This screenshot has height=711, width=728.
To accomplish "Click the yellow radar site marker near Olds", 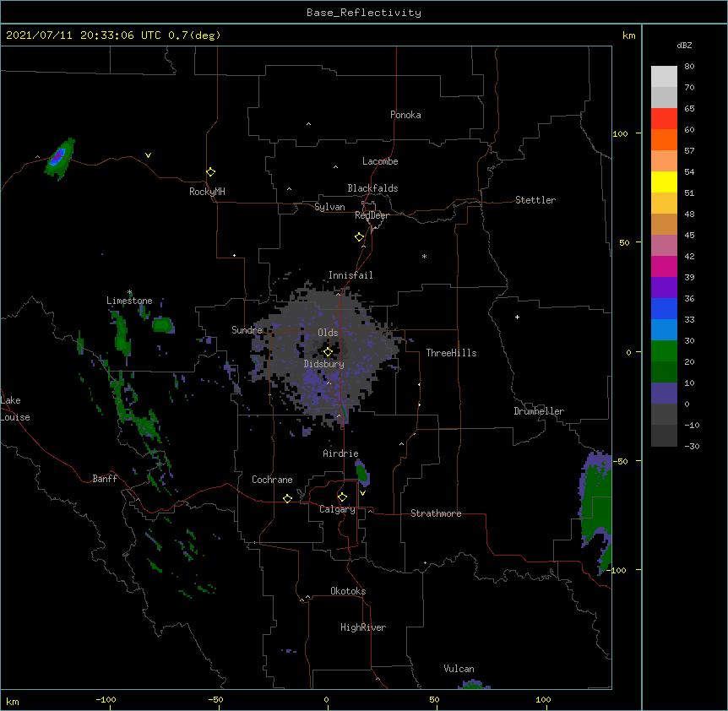I will (x=328, y=351).
